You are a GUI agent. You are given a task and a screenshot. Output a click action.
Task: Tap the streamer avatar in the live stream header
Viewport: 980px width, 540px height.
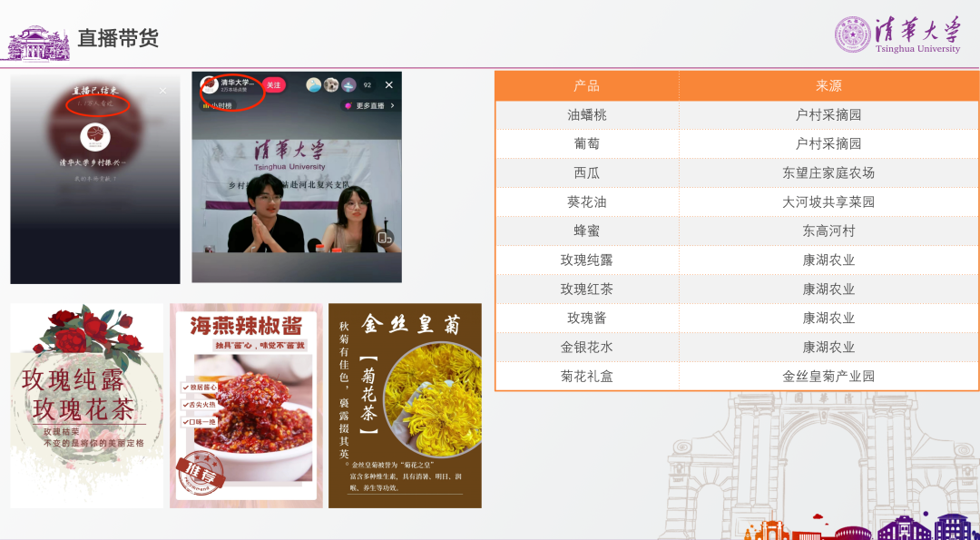click(210, 84)
